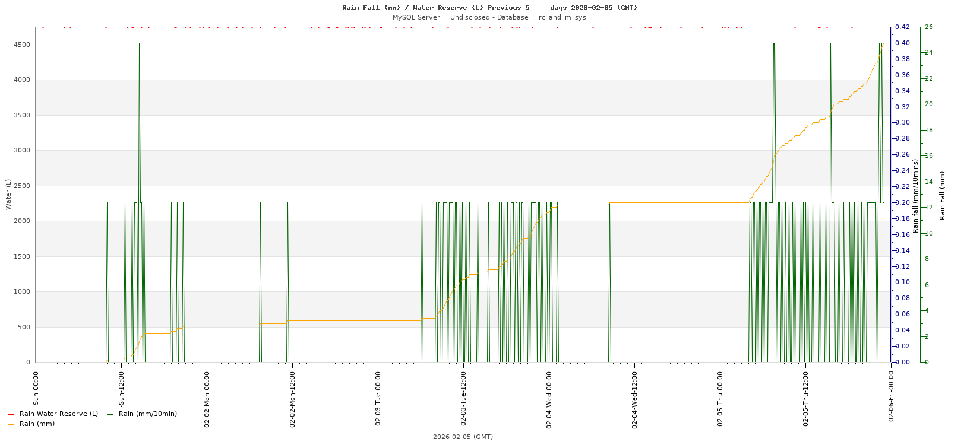Click the 'Rain Fall (mm)' green axis title

coord(942,195)
